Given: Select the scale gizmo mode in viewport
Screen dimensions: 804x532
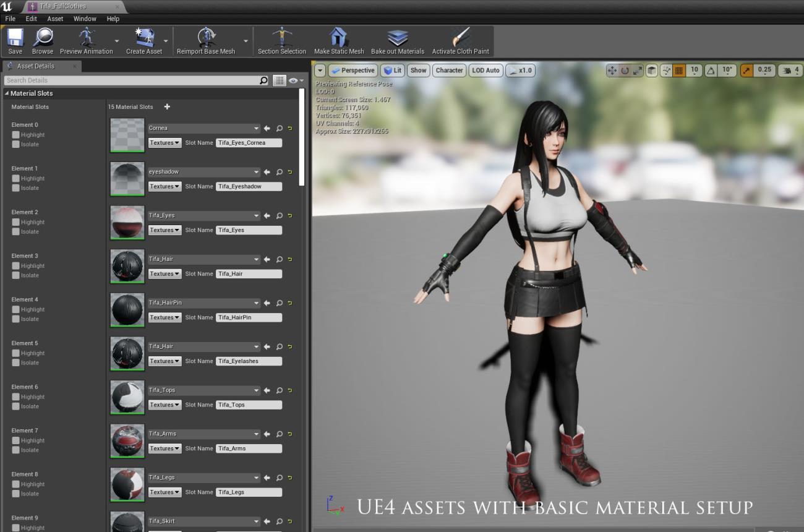Looking at the screenshot, I should 637,71.
